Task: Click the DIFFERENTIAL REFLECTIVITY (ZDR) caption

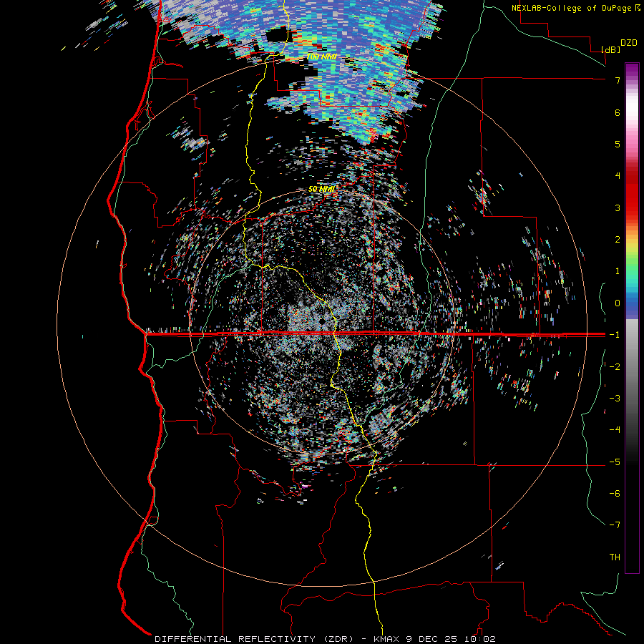Action: 254,639
